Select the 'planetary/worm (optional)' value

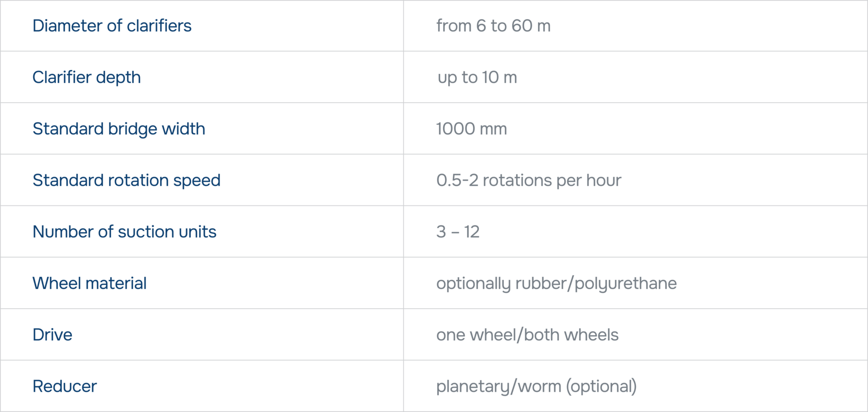(536, 387)
